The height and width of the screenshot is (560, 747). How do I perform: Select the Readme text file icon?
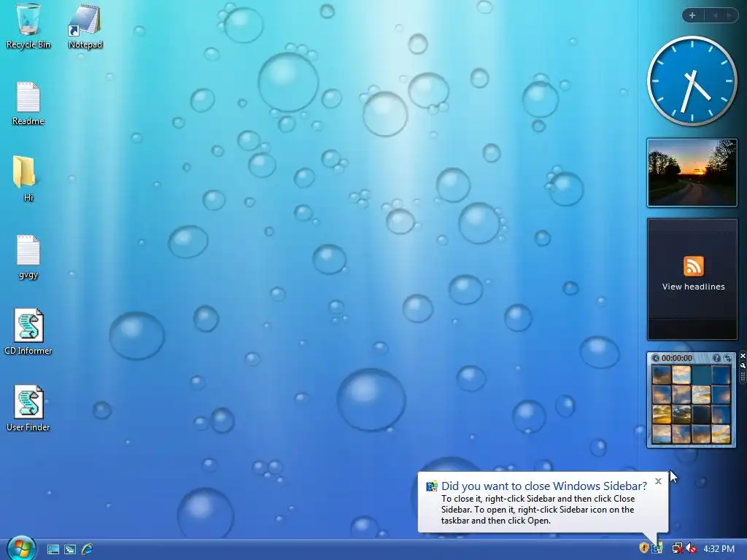click(28, 104)
